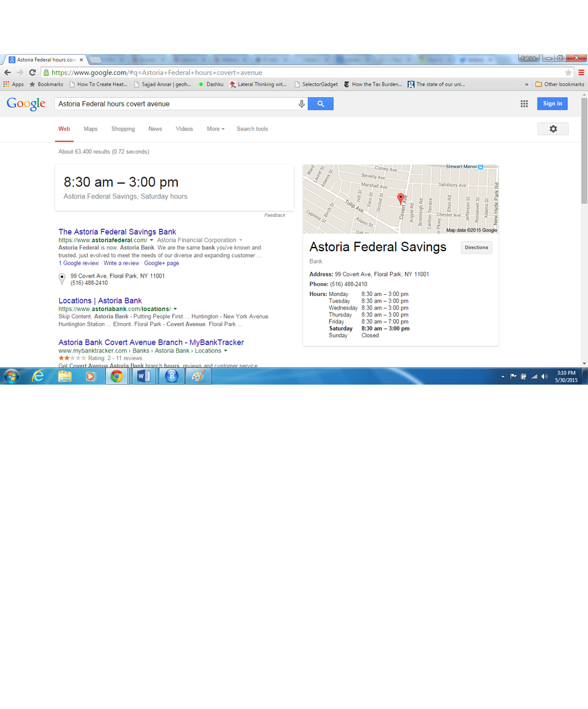Switch to the Maps search tab
Viewport: 588px width, 709px height.
point(90,129)
